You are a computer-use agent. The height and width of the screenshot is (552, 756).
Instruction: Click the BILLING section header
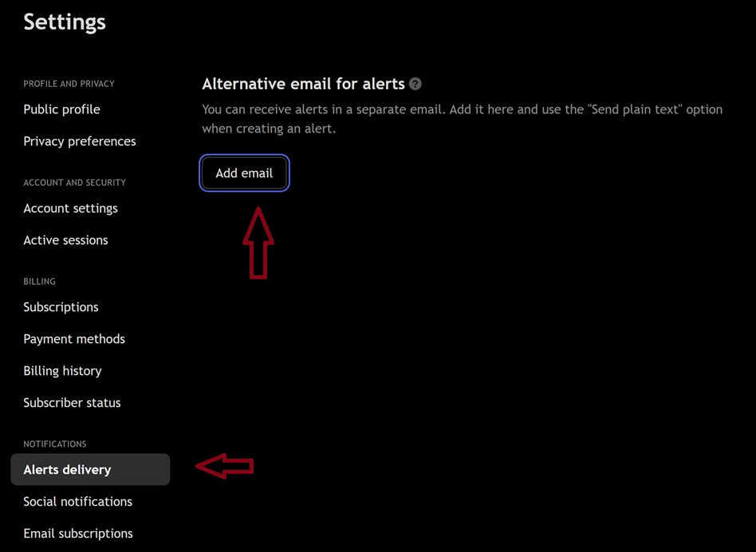[x=39, y=281]
